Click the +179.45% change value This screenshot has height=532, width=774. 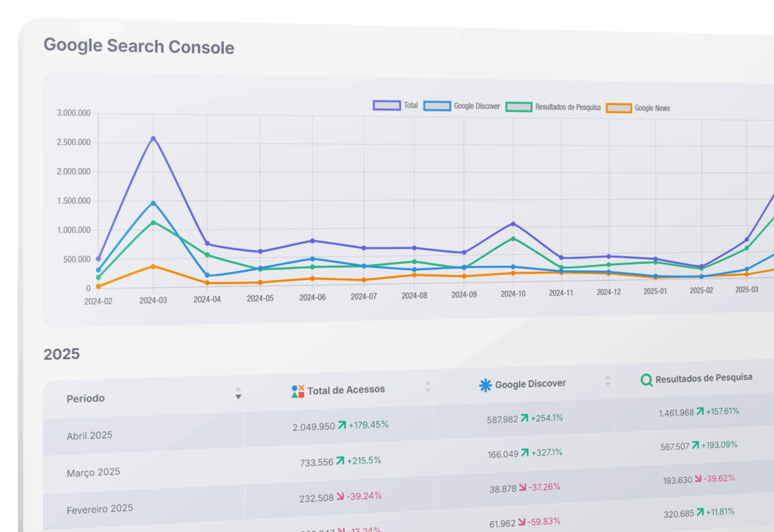368,425
